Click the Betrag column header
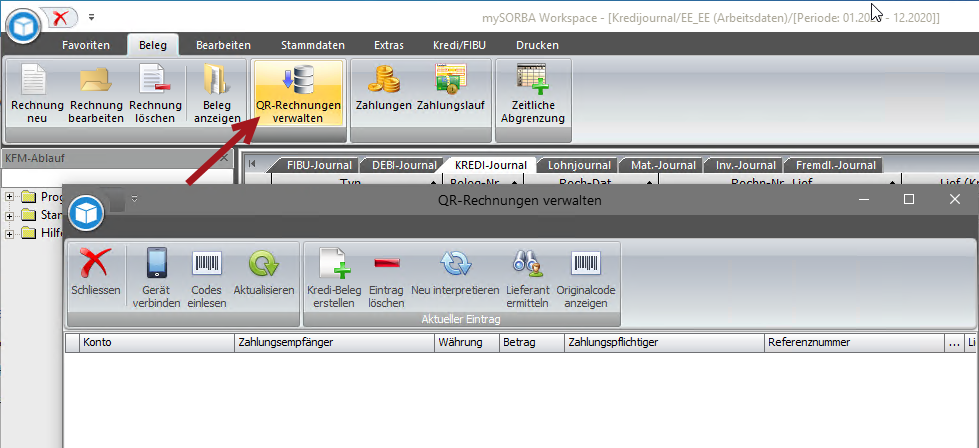This screenshot has height=448, width=979. pyautogui.click(x=532, y=343)
